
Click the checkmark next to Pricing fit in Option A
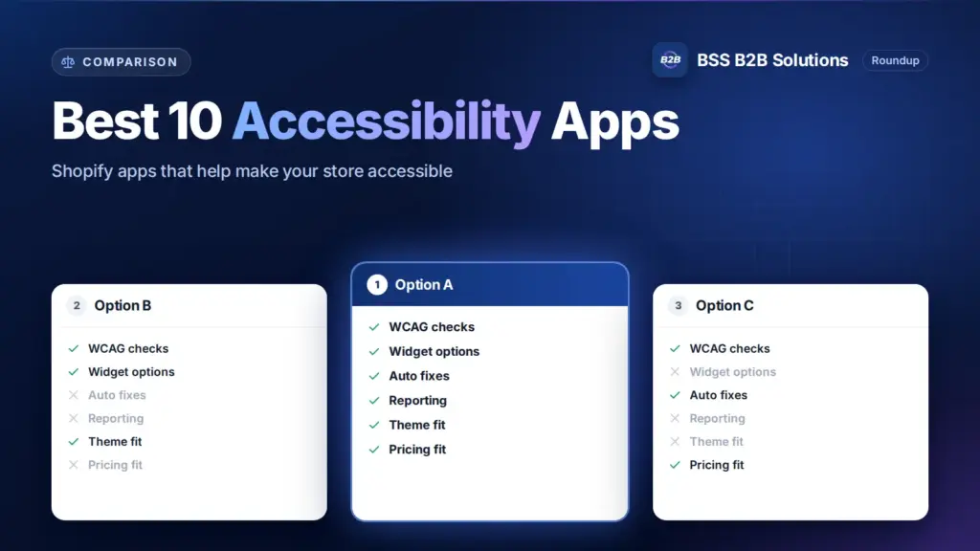[374, 450]
